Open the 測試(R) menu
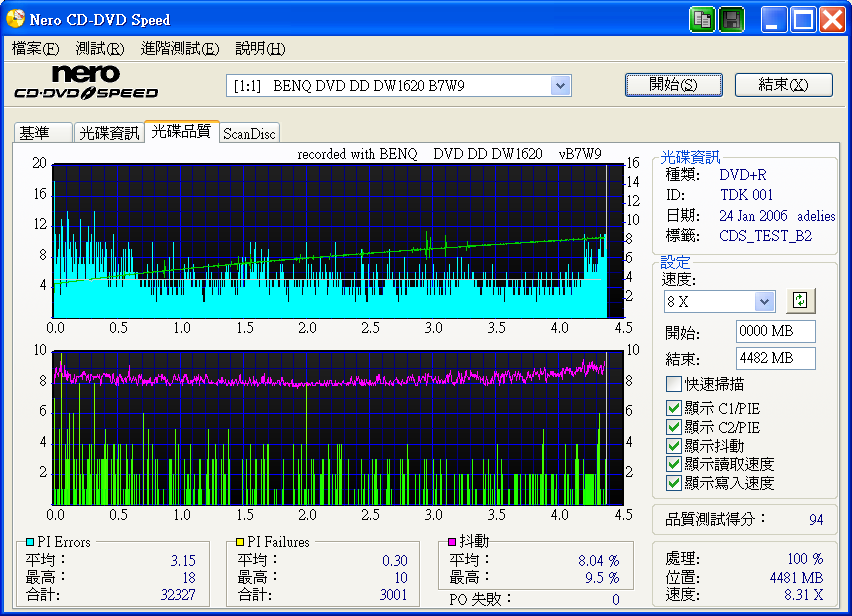 tap(100, 49)
